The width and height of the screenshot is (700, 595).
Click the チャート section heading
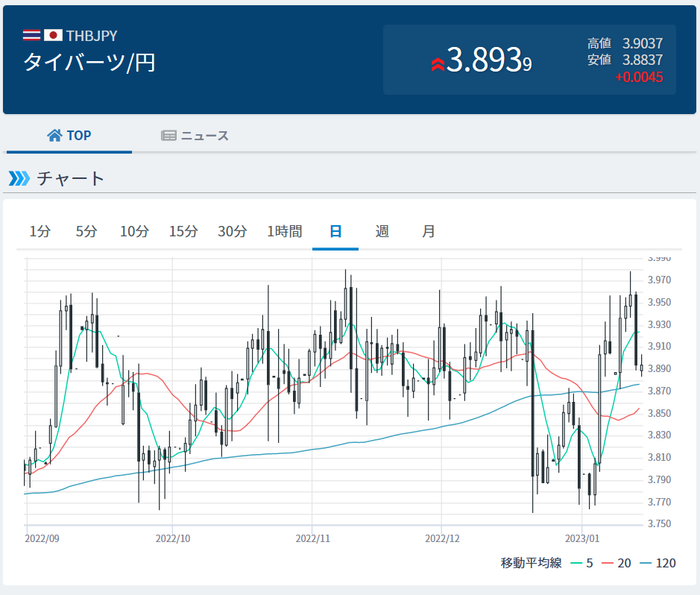(71, 178)
